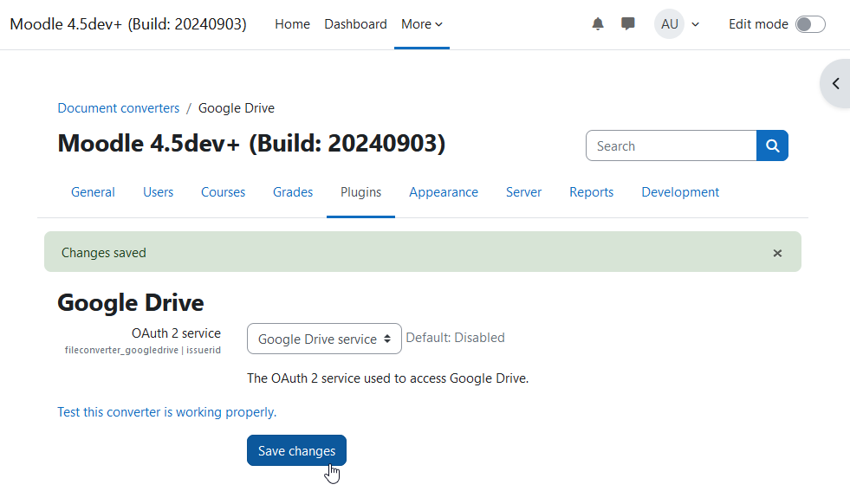850x504 pixels.
Task: Switch to the Development tab
Action: [680, 192]
